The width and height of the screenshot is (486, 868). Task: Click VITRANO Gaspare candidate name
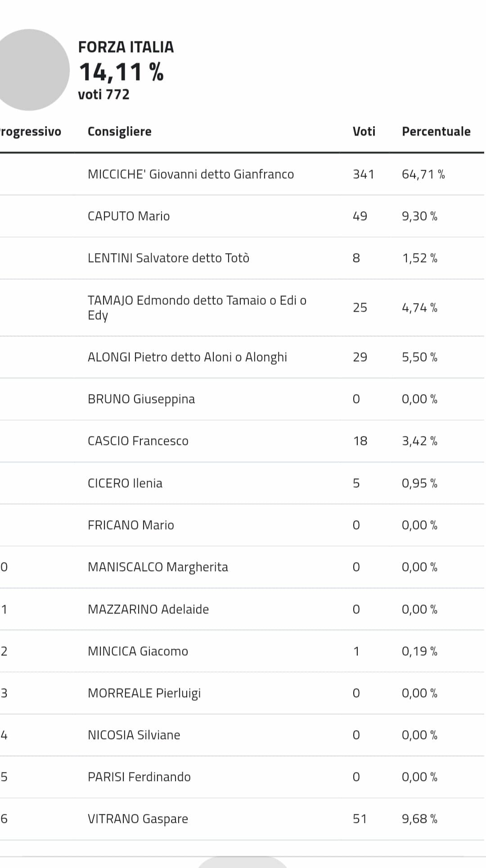click(138, 819)
